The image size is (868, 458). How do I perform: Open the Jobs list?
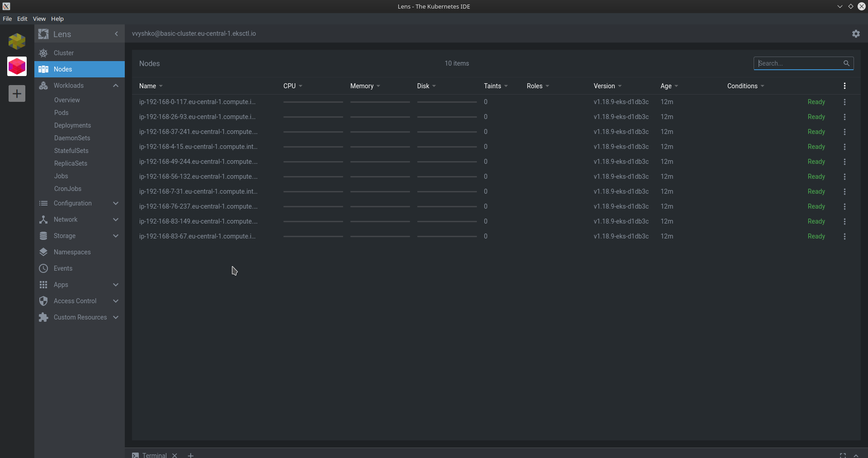[61, 176]
